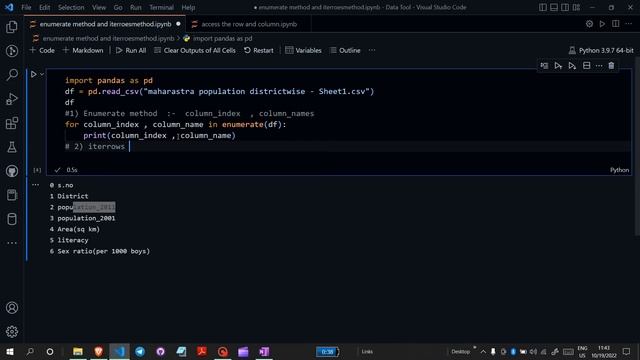Open notebook toolbar overflow ellipsis
The width and height of the screenshot is (640, 360).
[x=372, y=50]
